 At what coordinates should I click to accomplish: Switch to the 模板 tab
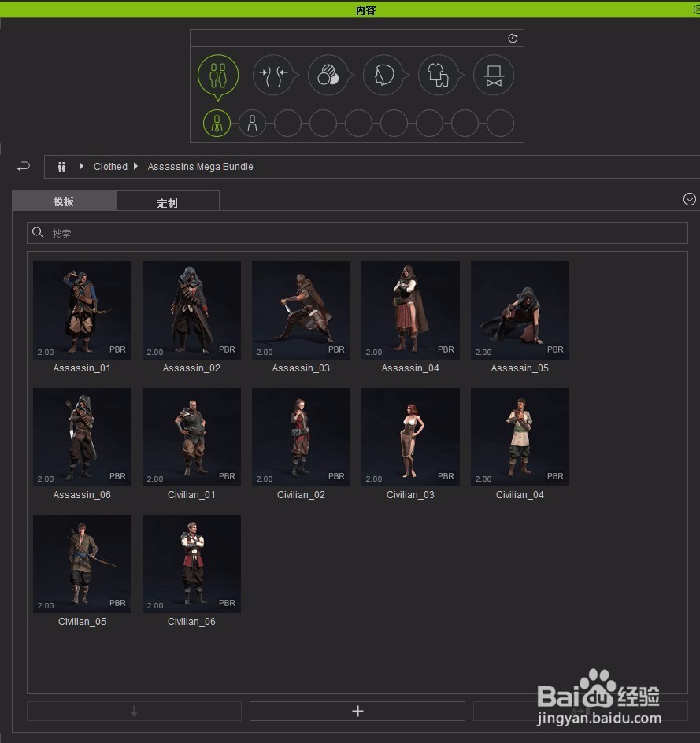pos(64,201)
